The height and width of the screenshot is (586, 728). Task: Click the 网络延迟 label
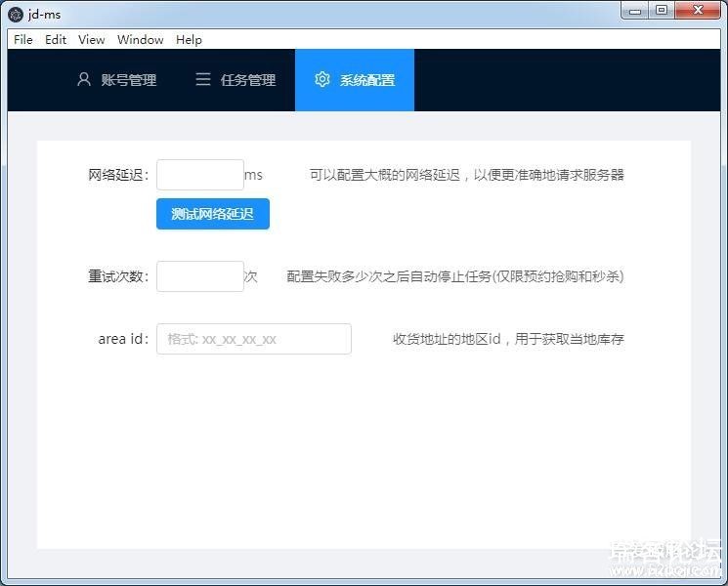click(118, 175)
